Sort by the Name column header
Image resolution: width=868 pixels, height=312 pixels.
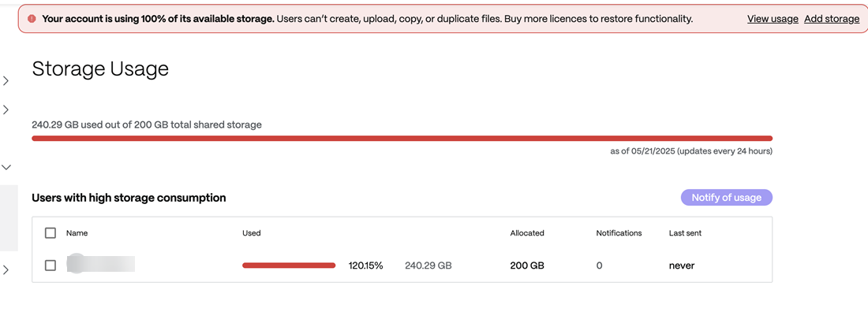pyautogui.click(x=77, y=233)
